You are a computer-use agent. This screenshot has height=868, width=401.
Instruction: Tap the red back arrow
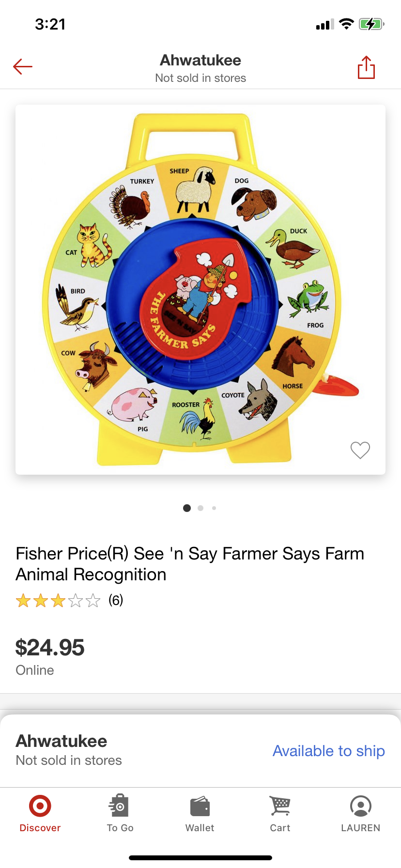23,67
